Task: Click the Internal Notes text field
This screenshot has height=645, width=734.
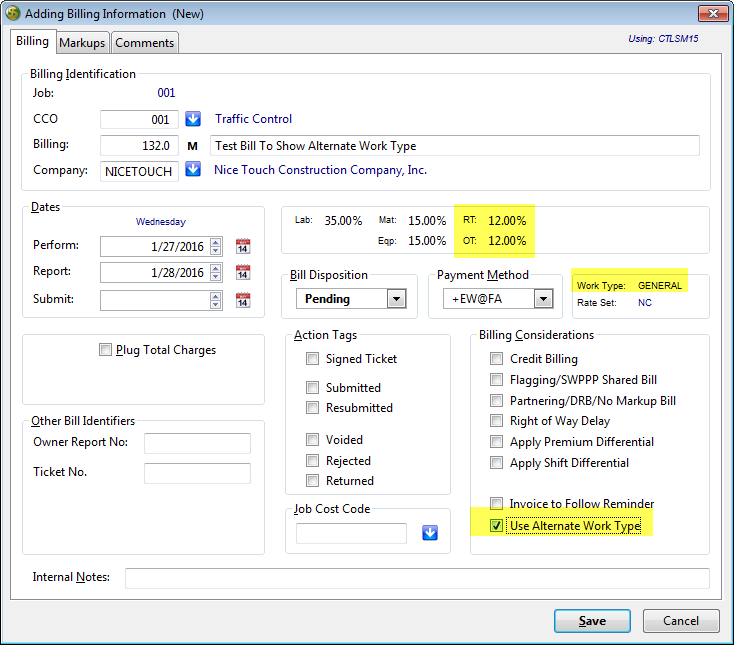Action: click(x=416, y=578)
